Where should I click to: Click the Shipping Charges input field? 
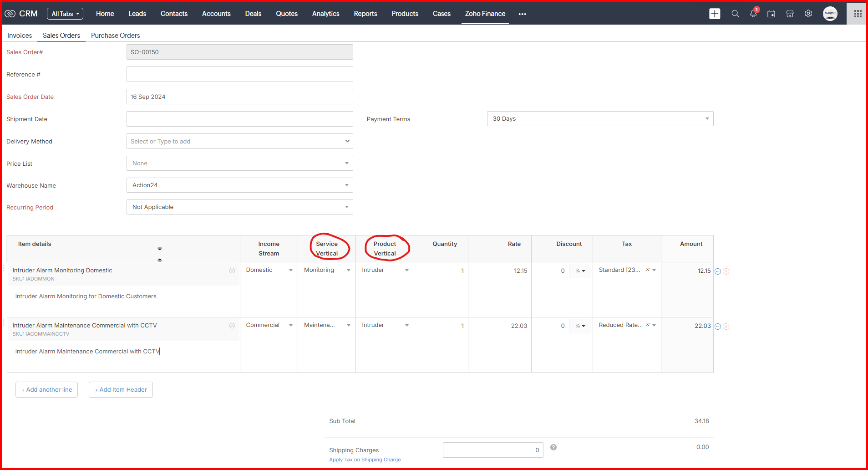click(492, 450)
